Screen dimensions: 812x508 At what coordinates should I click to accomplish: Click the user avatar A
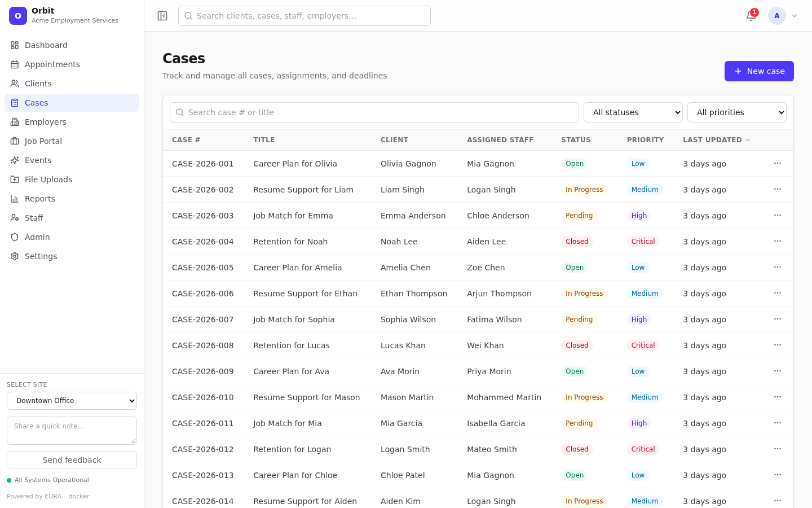[777, 16]
